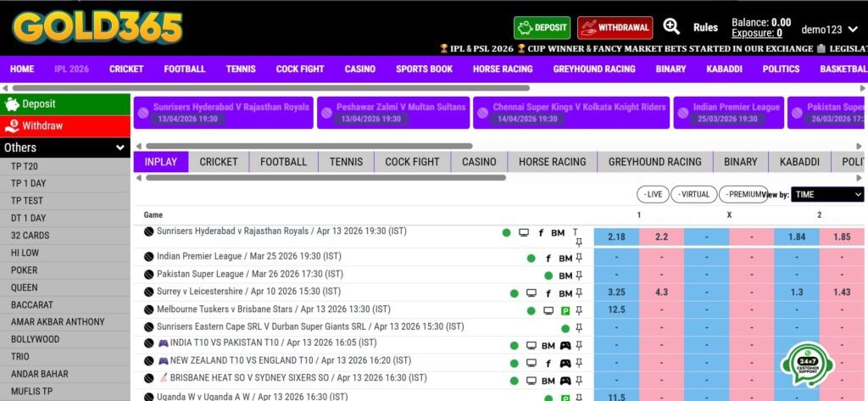Pin Sunrisers Eastern Cape SRL match

coord(579,328)
